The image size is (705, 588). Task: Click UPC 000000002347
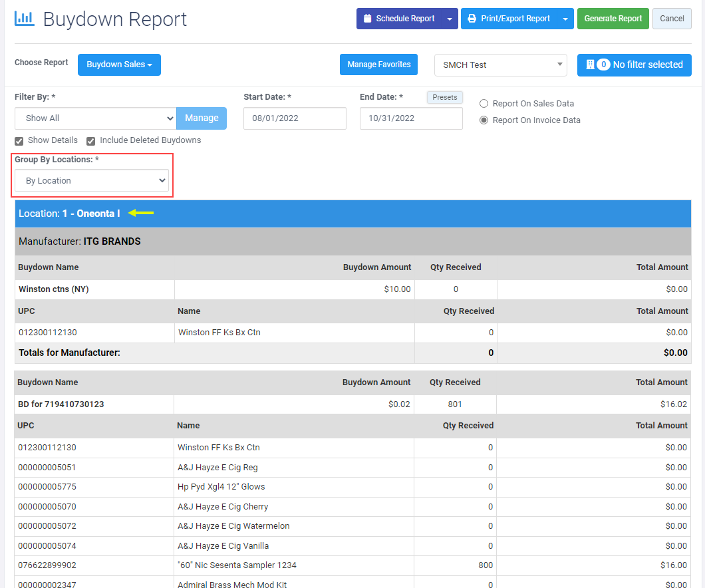[47, 585]
